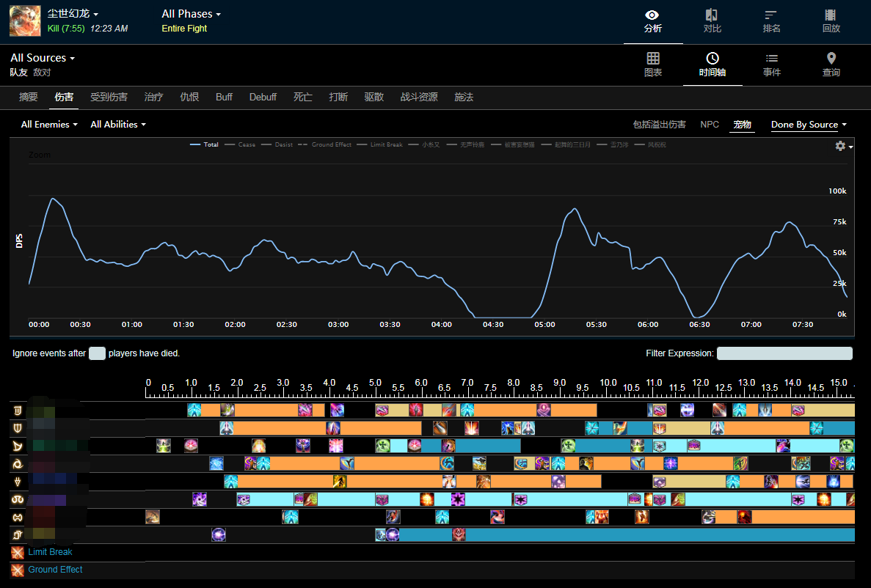The image size is (871, 588).
Task: Toggle the 包括溢出伤害 option
Action: 659,125
